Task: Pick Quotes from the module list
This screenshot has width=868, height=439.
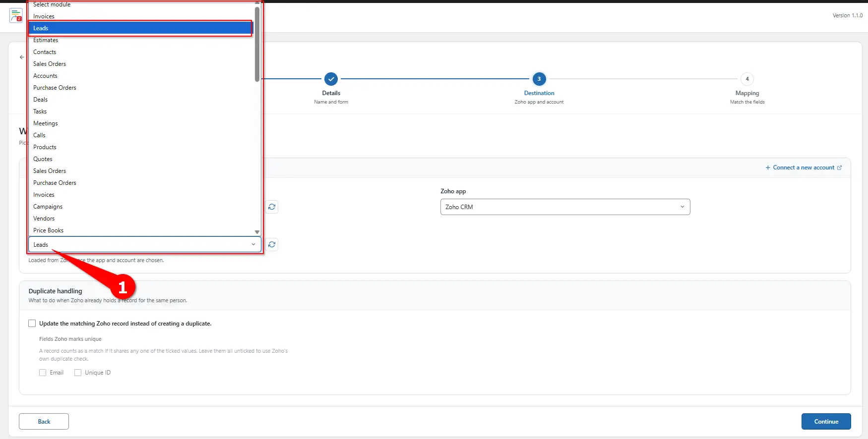Action: 140,159
